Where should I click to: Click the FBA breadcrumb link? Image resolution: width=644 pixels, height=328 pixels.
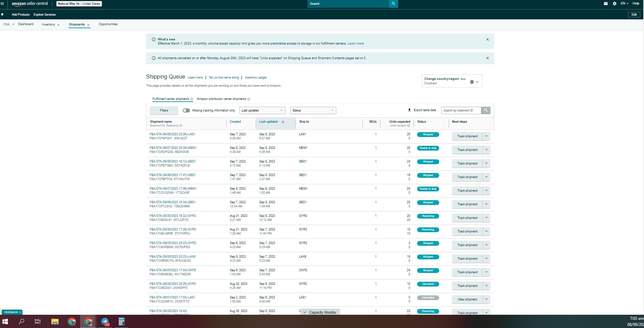click(6, 24)
